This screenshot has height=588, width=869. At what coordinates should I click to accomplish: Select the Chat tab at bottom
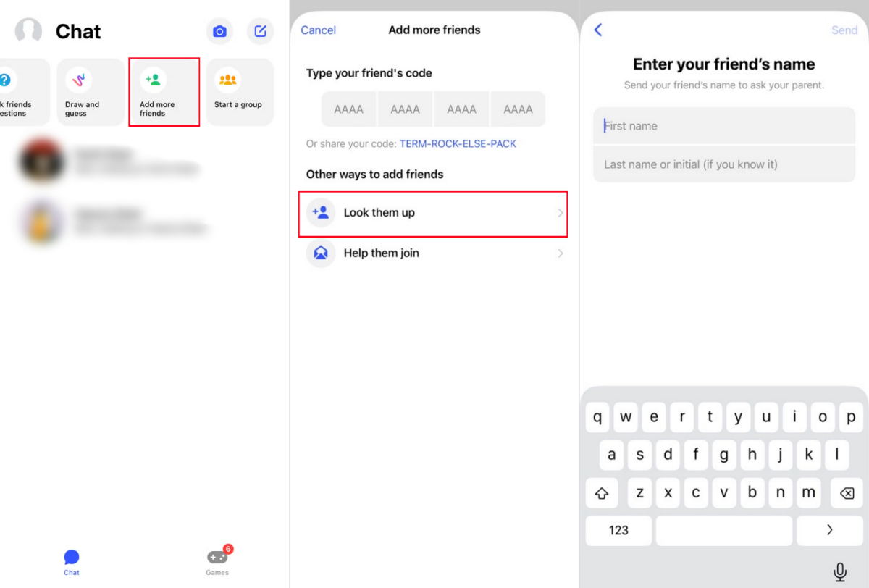click(71, 561)
